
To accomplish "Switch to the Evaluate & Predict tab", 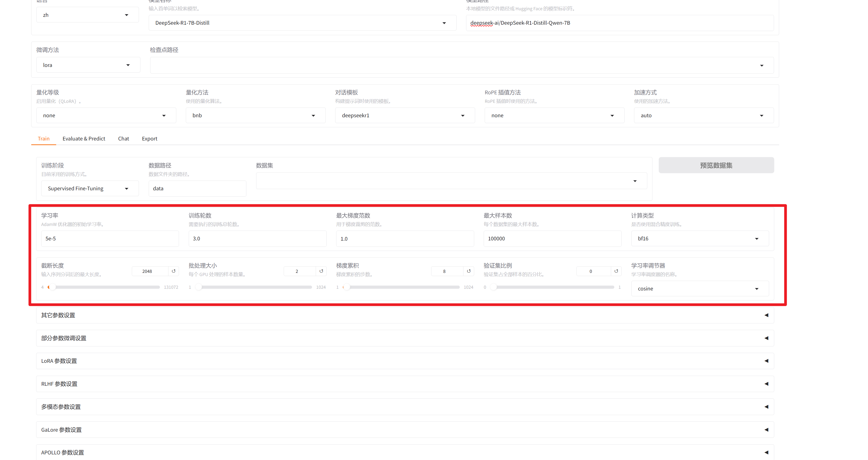I will point(84,139).
